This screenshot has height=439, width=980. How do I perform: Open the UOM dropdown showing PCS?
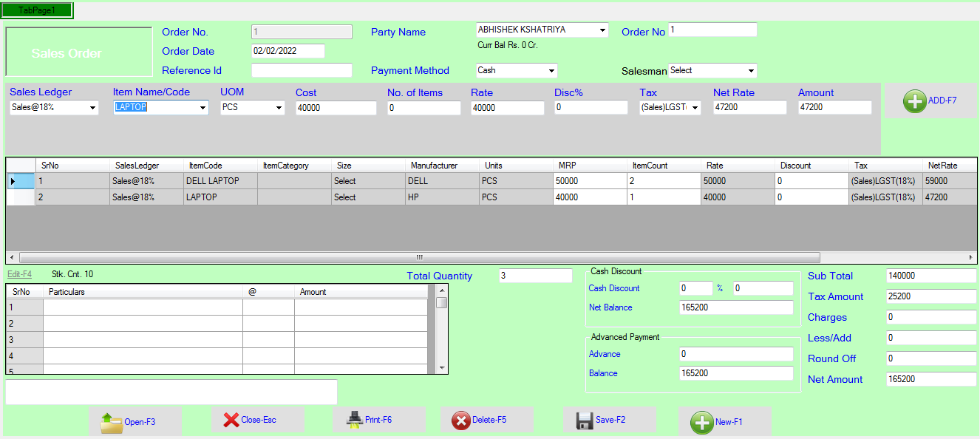[279, 108]
